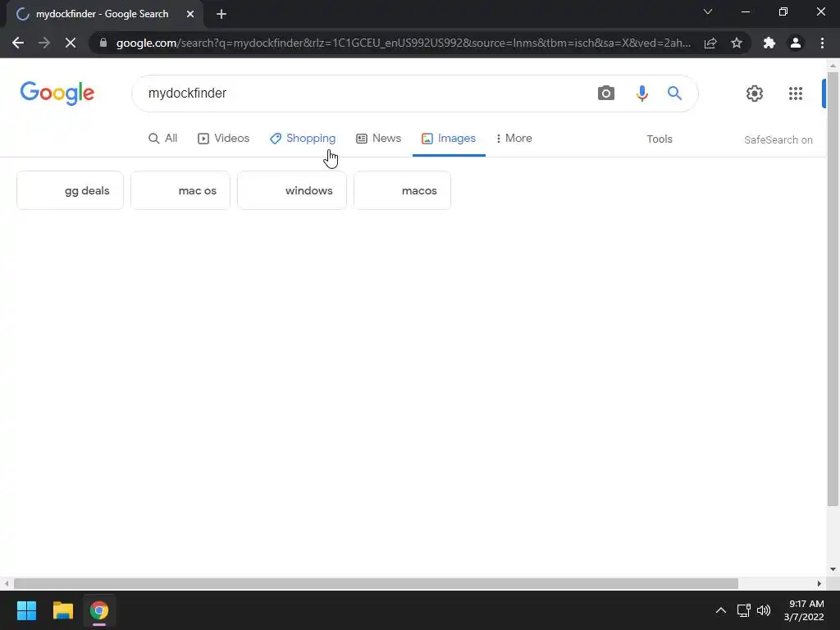
Task: Open network status tray icon
Action: coord(743,610)
